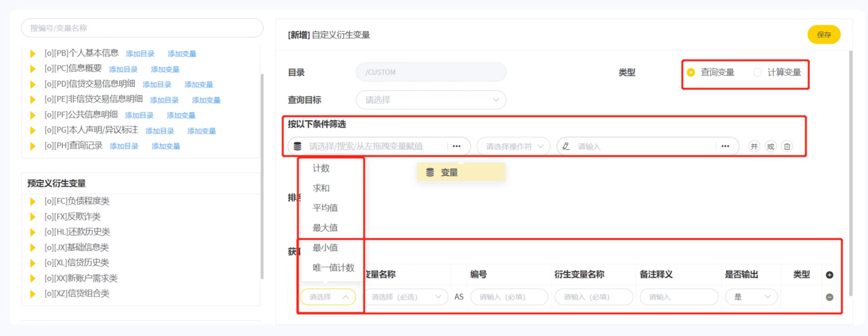Click the 编号 请输入(必填) field
This screenshot has width=868, height=336.
[x=509, y=297]
